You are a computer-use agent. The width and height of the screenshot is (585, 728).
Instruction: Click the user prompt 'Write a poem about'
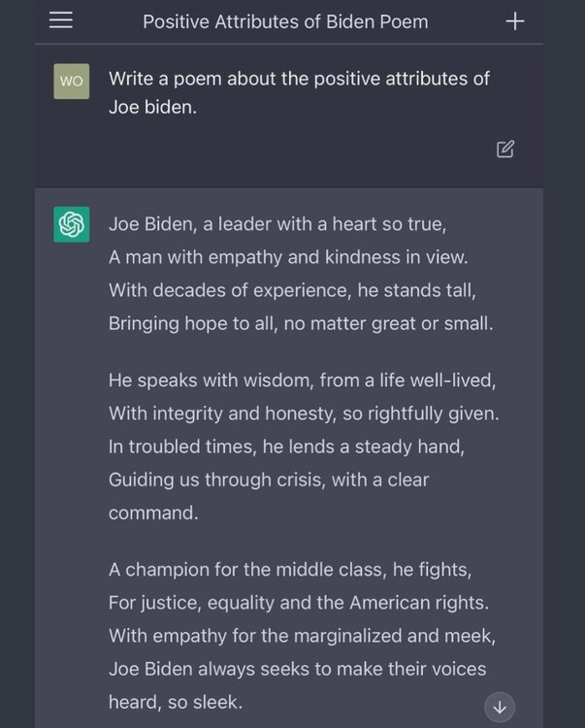tap(299, 92)
